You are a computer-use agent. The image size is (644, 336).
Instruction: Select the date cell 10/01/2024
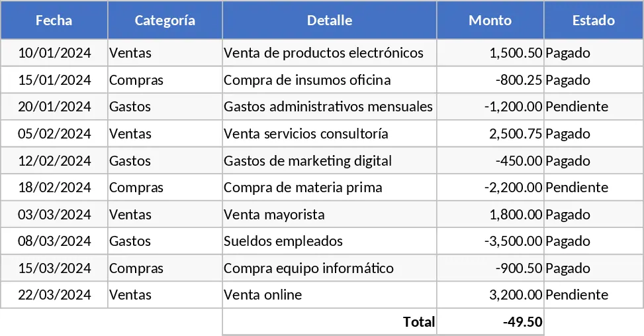(x=54, y=52)
